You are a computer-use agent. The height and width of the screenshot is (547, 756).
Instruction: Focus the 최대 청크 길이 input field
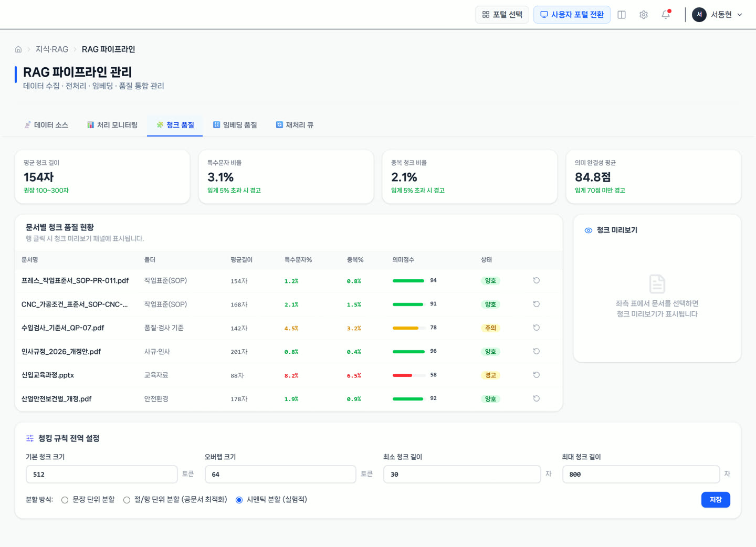[x=641, y=474]
